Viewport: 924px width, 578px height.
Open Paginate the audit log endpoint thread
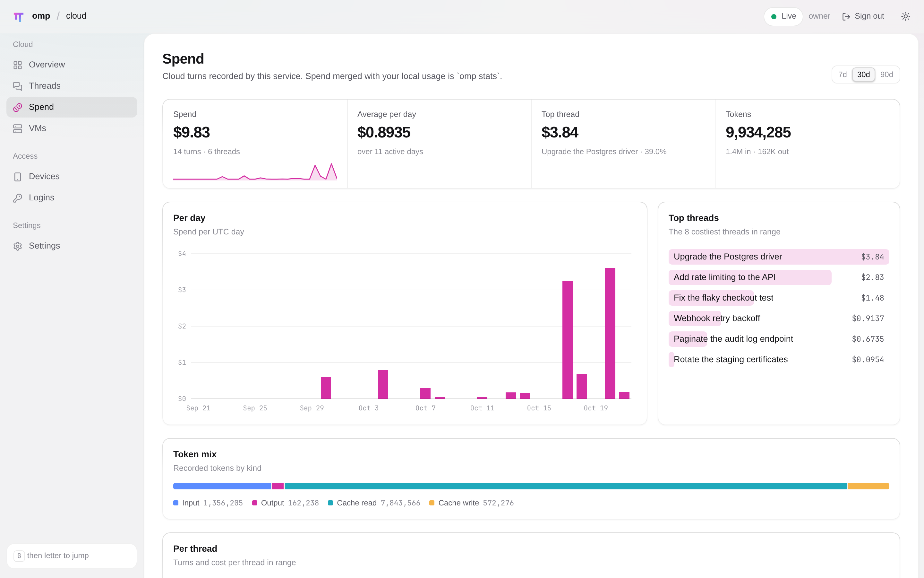pyautogui.click(x=779, y=339)
